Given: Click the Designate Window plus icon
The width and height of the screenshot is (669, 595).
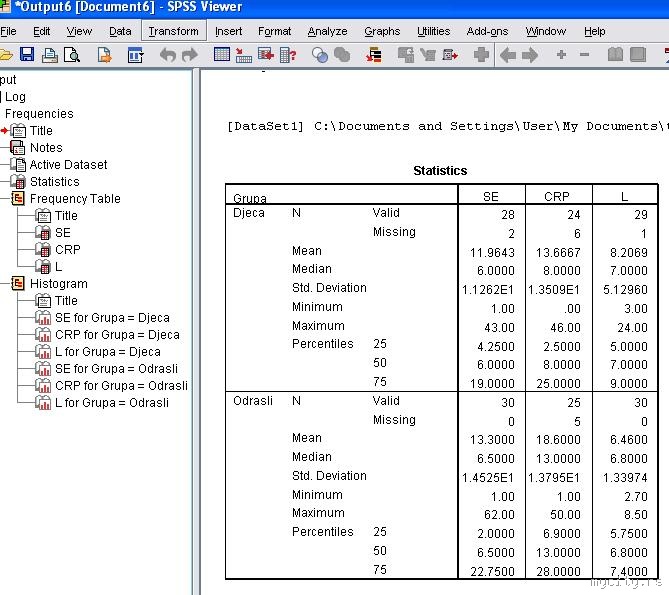Looking at the screenshot, I should coord(481,55).
